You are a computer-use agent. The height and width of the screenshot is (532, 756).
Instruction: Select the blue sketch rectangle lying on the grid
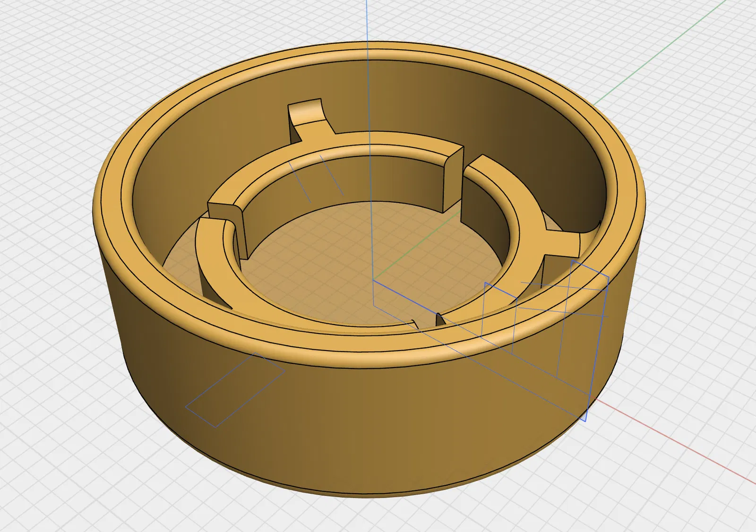(235, 390)
